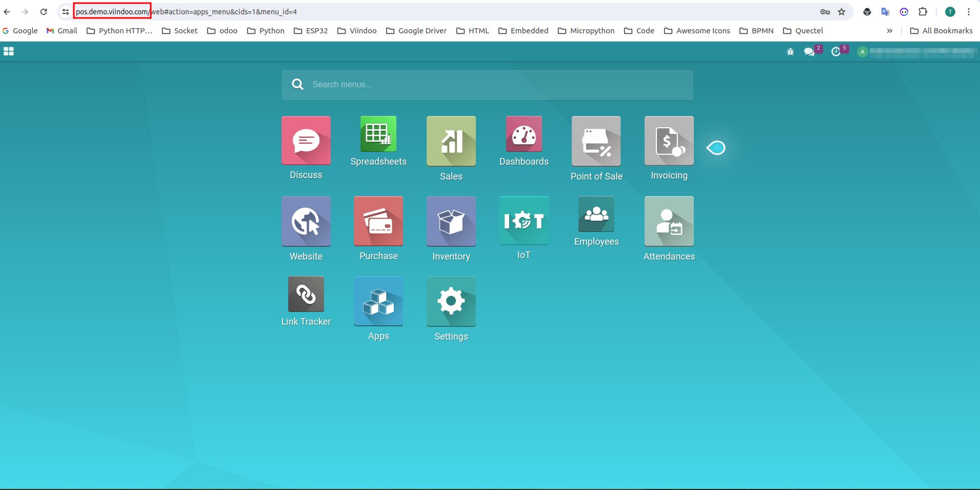Launch the Spreadsheets app

click(x=378, y=134)
